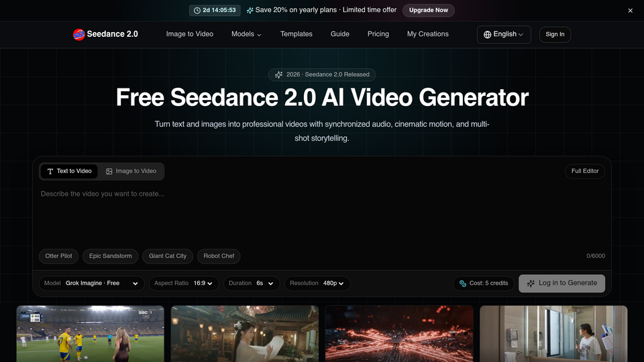644x362 pixels.
Task: Open the soccer stadium video thumbnail
Action: click(x=91, y=334)
